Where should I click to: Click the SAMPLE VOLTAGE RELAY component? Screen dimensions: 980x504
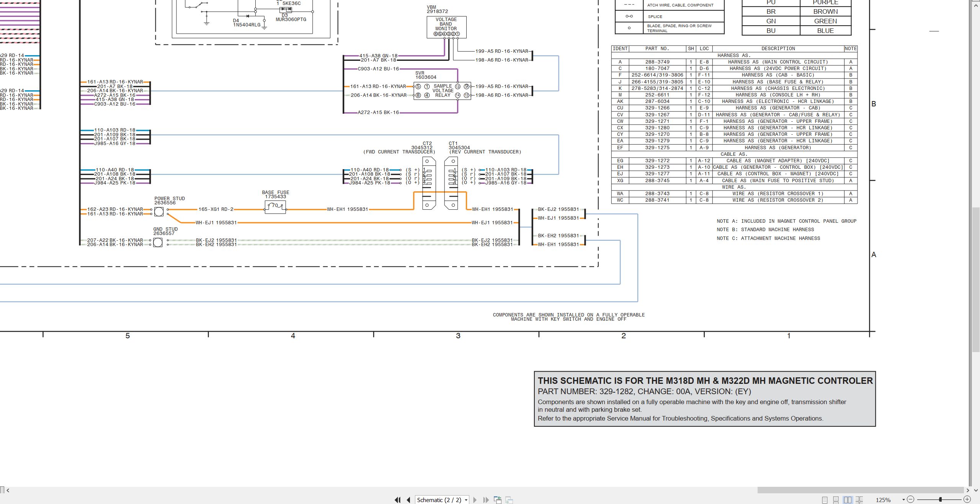(442, 91)
